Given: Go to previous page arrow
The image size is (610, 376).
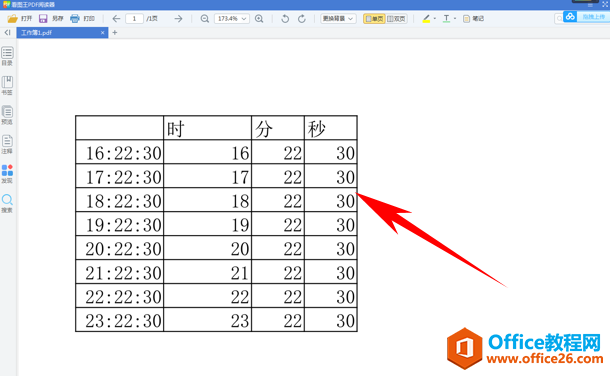Looking at the screenshot, I should [116, 18].
